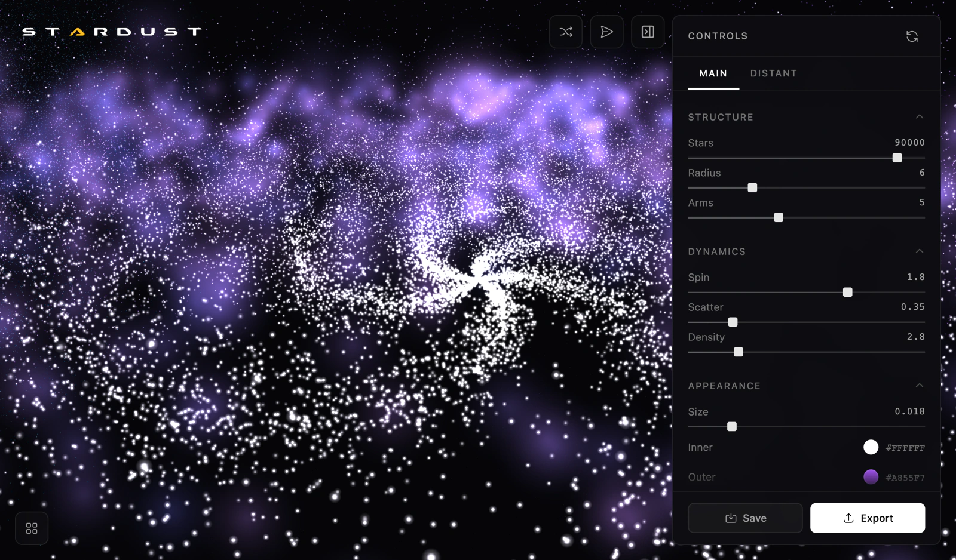Click the Scatter slider handle
The height and width of the screenshot is (560, 956).
click(733, 322)
